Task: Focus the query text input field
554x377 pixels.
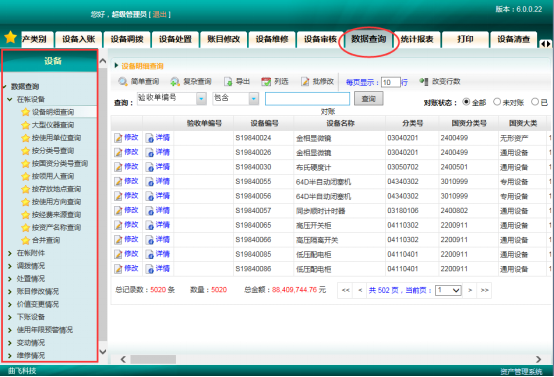Action: (x=307, y=99)
